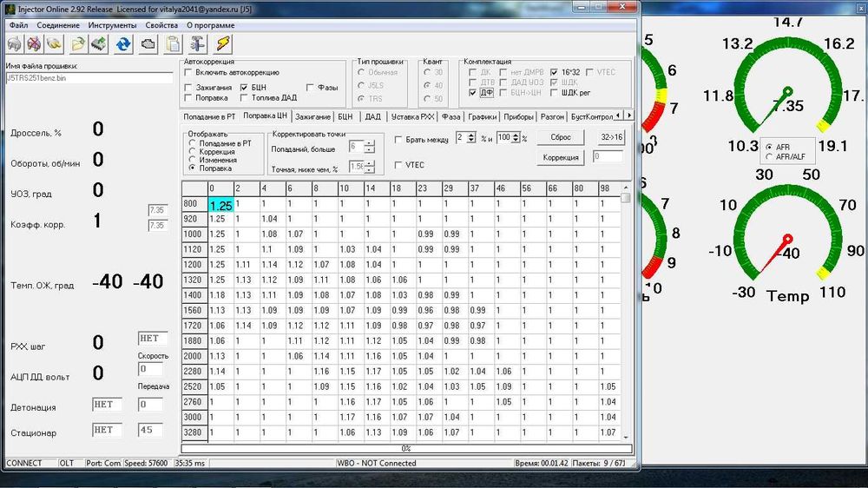Click the 100 % field spinner arrows
868x488 pixels.
[516, 137]
